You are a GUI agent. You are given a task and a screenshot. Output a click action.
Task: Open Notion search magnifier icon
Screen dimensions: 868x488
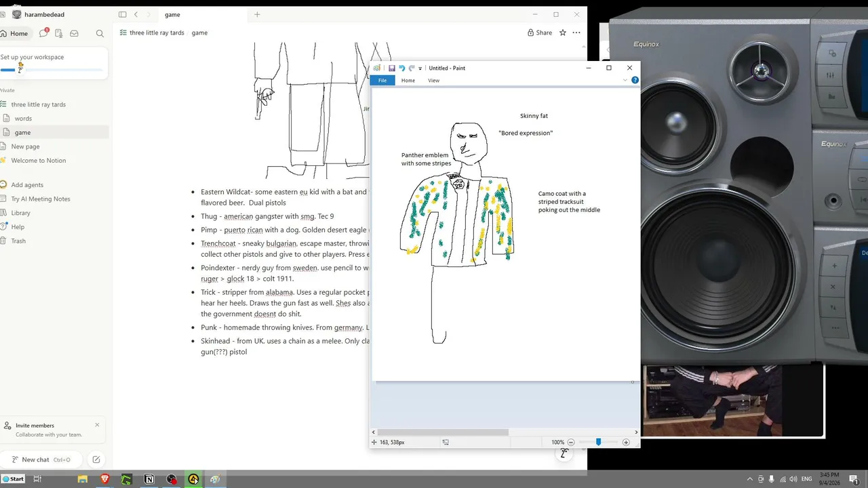click(100, 33)
